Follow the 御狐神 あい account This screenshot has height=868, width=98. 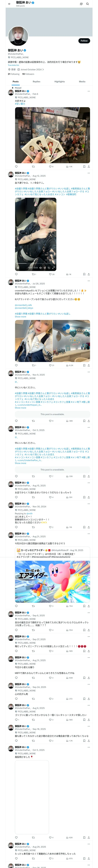tap(84, 41)
